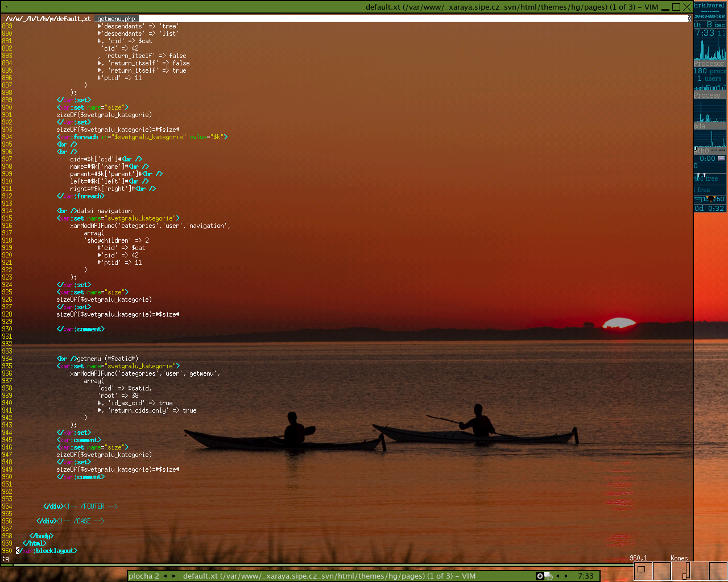Screen dimensions: 728x582
Task: Select the first desktop in the pager
Action: click(x=643, y=570)
